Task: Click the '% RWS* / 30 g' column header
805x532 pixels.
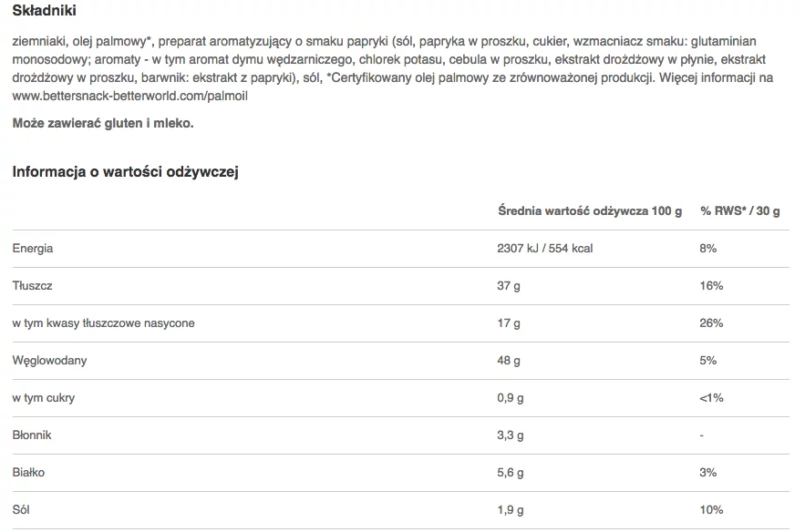Action: [x=739, y=210]
